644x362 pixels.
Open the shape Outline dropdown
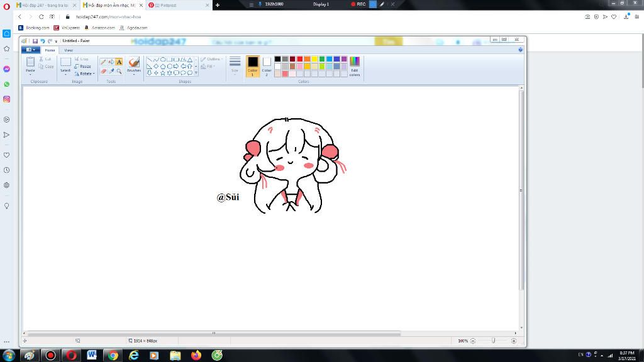pyautogui.click(x=212, y=59)
